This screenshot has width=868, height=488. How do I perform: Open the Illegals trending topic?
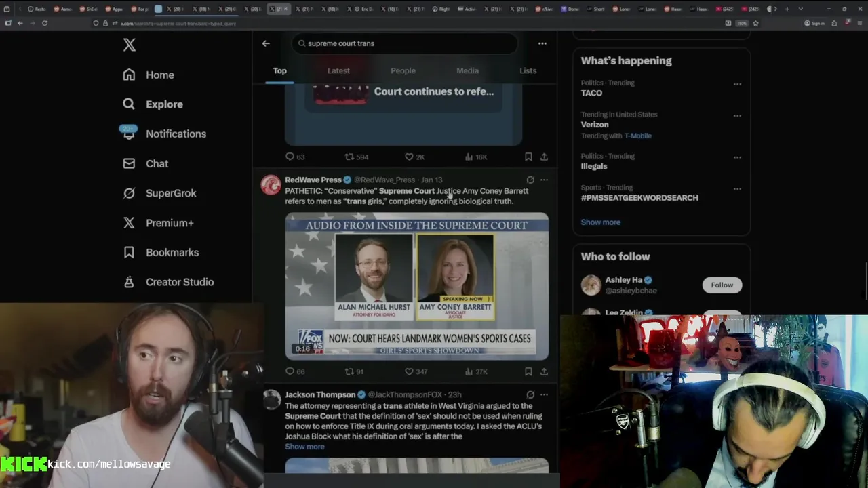594,166
